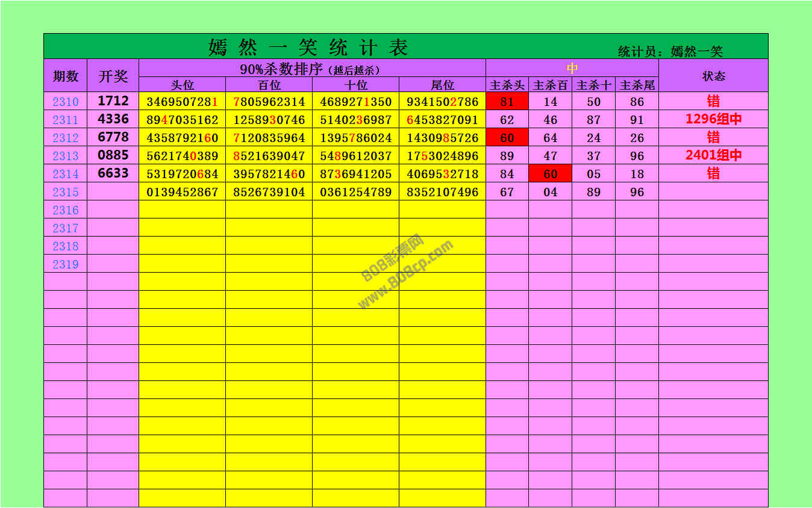Open period number 2311 link
Image resolution: width=812 pixels, height=508 pixels.
click(65, 120)
